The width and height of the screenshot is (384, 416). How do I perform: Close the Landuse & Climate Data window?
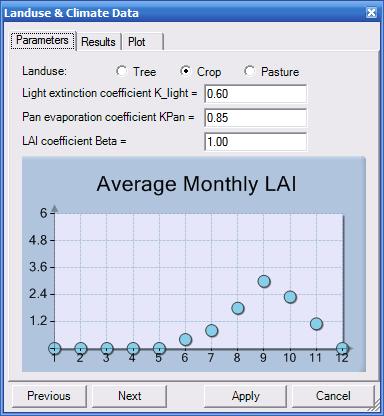coord(371,13)
